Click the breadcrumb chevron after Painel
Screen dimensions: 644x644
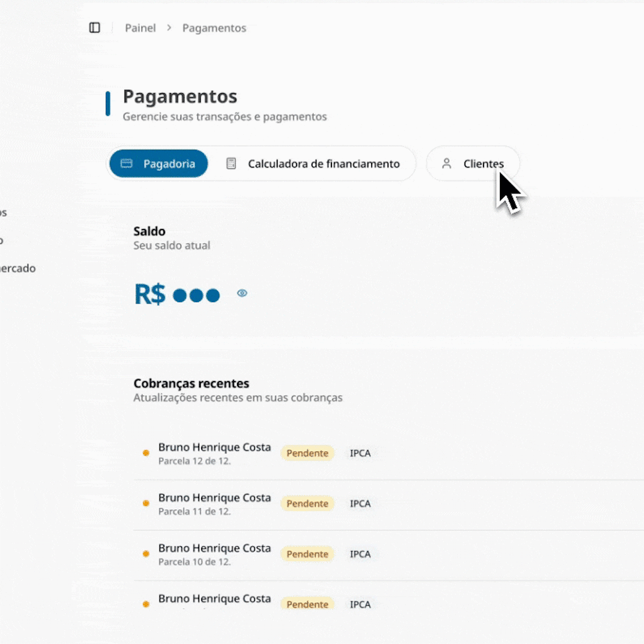coord(169,28)
